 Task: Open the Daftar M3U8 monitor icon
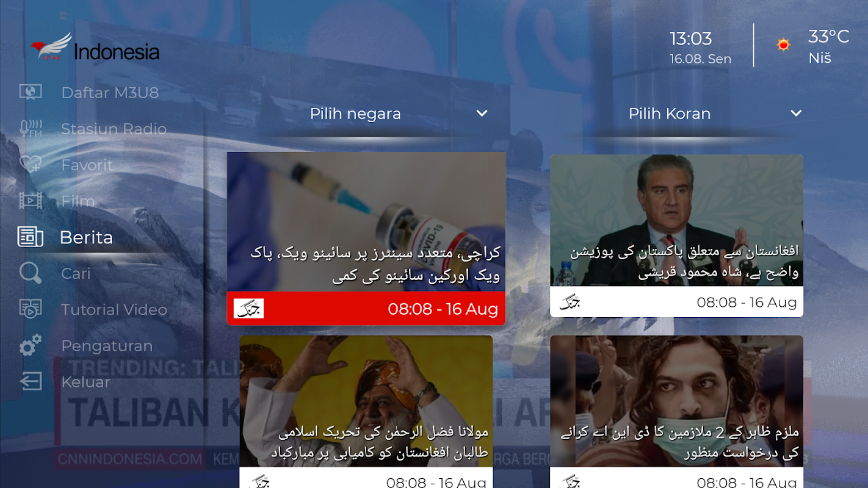click(x=31, y=92)
